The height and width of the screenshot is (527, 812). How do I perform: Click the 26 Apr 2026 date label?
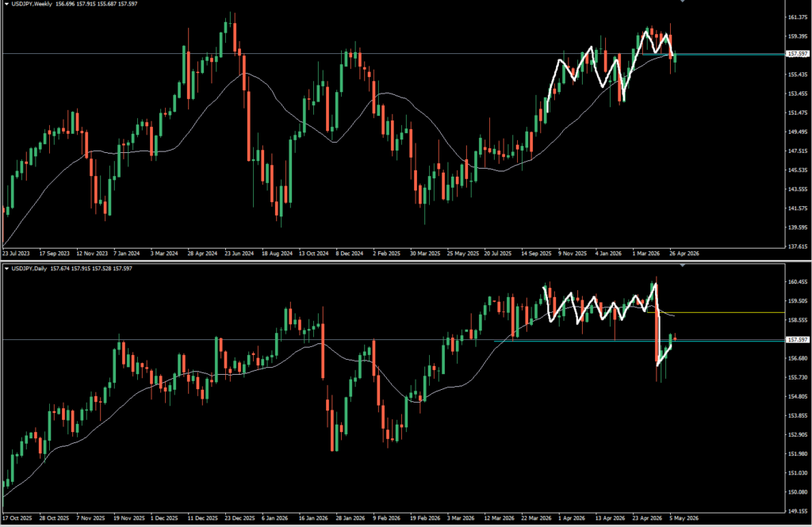point(684,254)
